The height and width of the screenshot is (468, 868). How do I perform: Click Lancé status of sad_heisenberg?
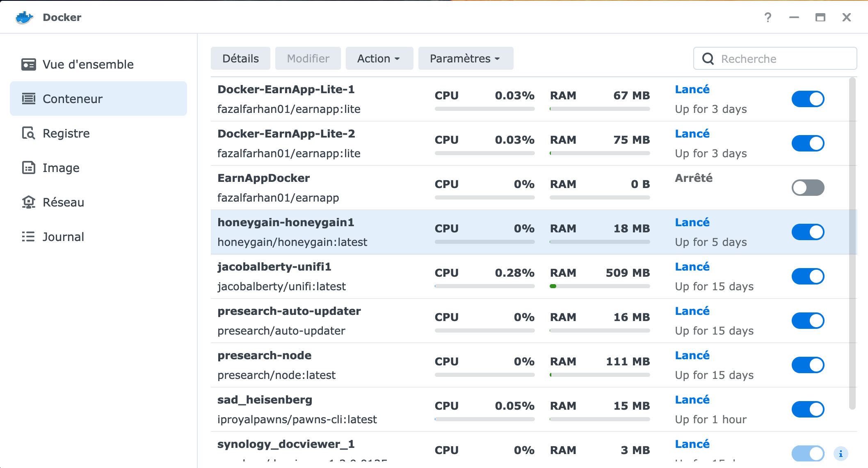point(692,400)
